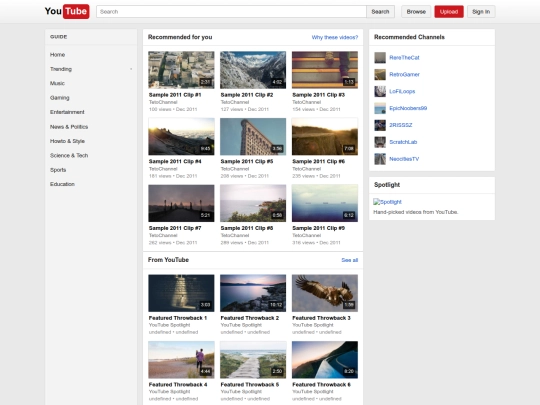Play Sample 2011 Clip #6 thumbnail
540x405 pixels.
coord(325,137)
